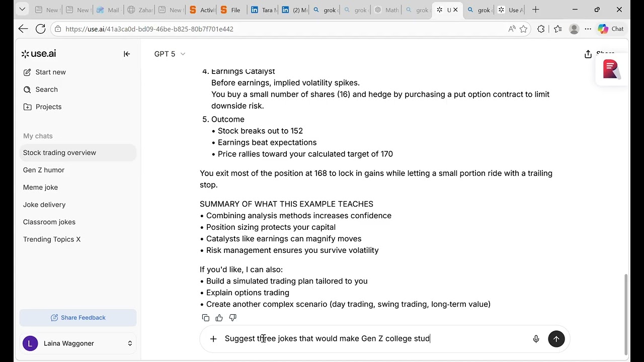The width and height of the screenshot is (644, 362).
Task: Switch to the Mail tab
Action: coord(108,10)
